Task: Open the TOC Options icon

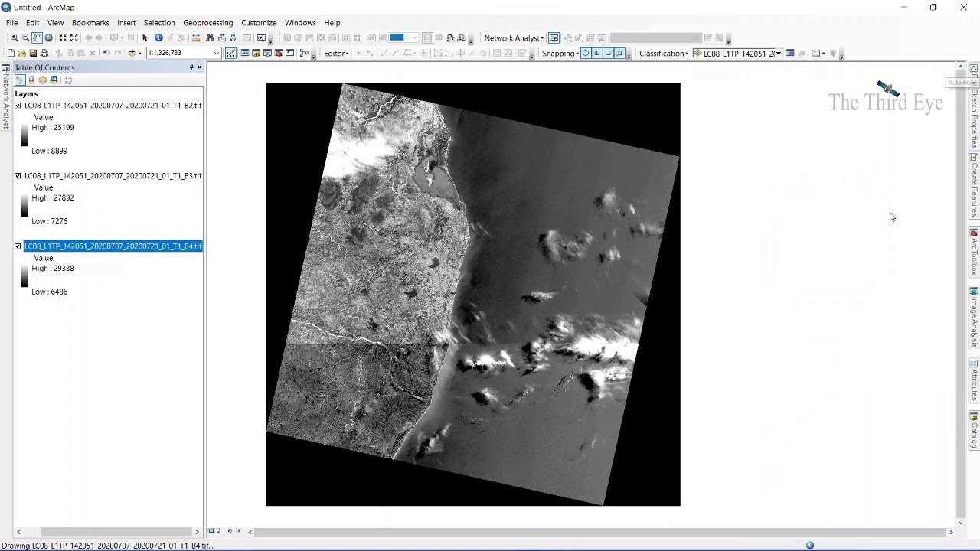Action: pos(68,80)
